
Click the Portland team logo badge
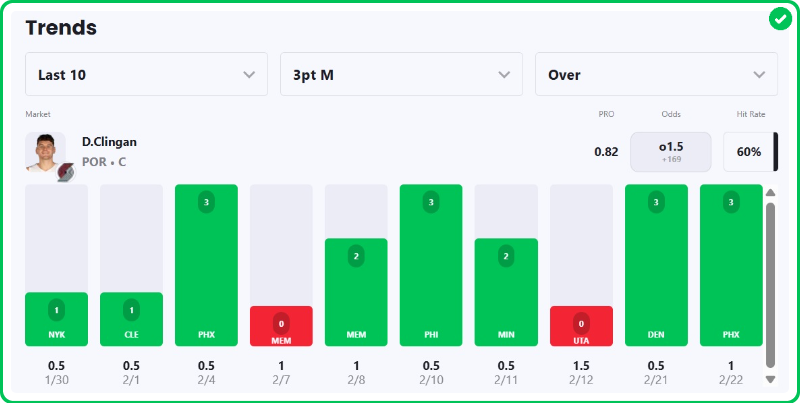64,170
